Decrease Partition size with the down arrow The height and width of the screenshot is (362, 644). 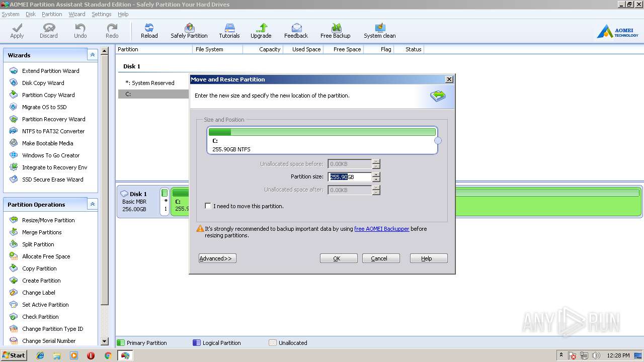pyautogui.click(x=376, y=179)
